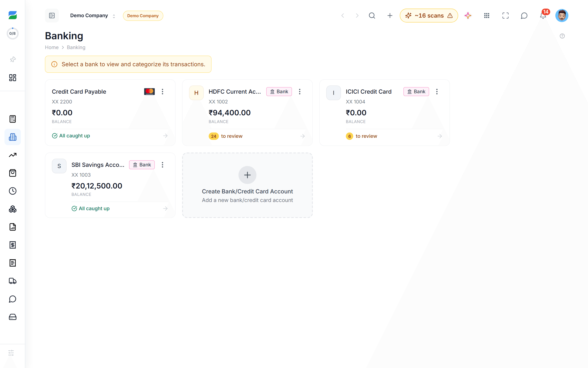Click All caught up on Credit Card Payable
Screen dimensions: 588x368
(71, 136)
